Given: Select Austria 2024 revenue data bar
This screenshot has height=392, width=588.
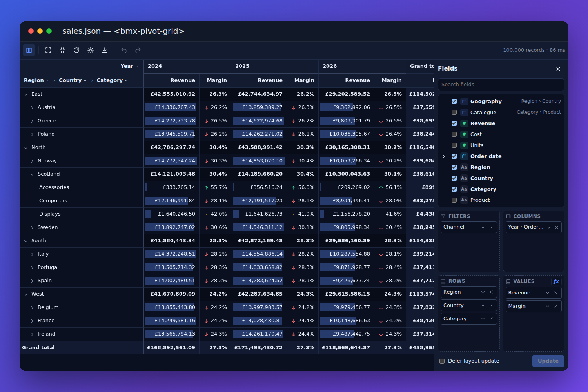Looking at the screenshot, I should 171,107.
